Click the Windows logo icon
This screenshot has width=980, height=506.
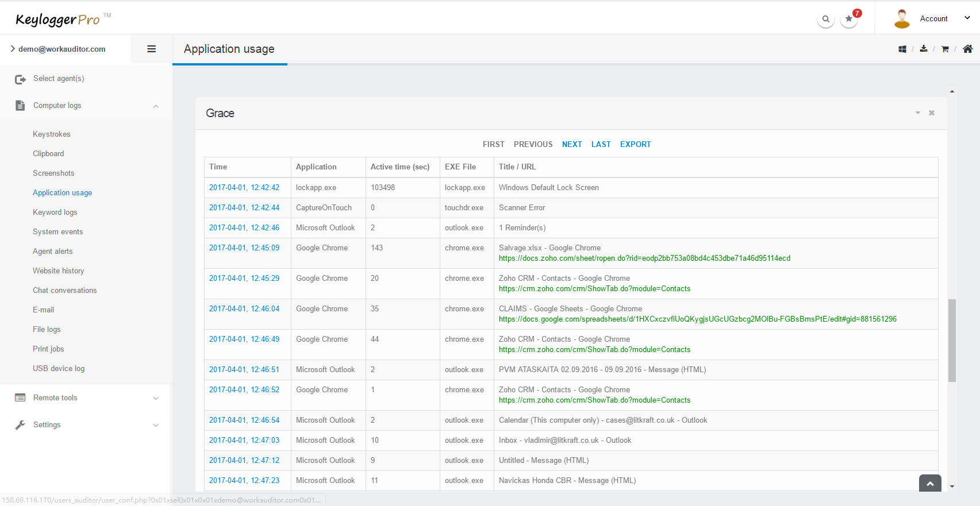[x=902, y=49]
